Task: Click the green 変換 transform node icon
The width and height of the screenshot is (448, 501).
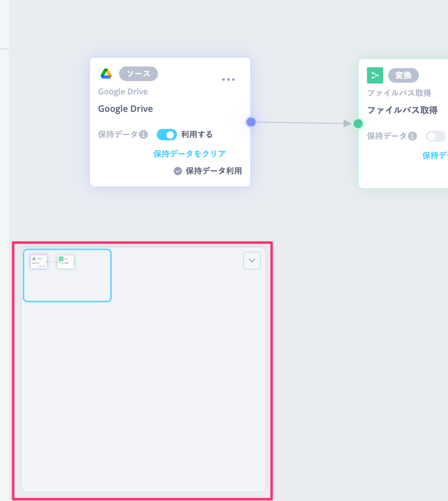Action: [x=375, y=75]
